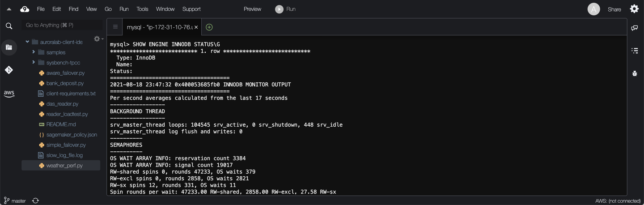Close the mysql terminal tab
This screenshot has height=205, width=644.
pyautogui.click(x=196, y=27)
